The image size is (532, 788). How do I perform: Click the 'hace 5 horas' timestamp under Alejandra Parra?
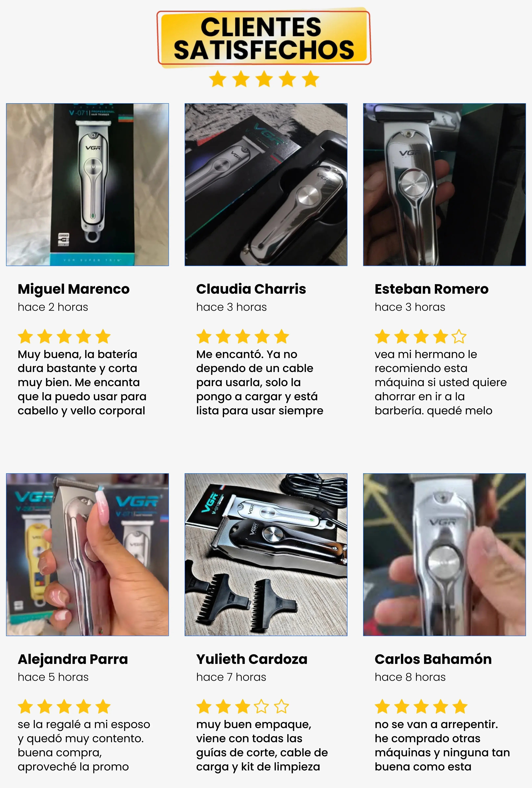click(x=53, y=677)
